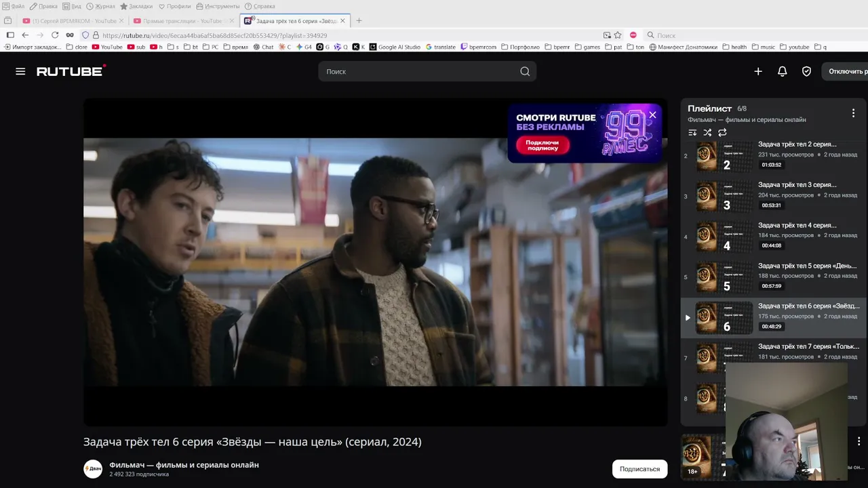
Task: Click the Фильмач channel avatar
Action: [93, 469]
